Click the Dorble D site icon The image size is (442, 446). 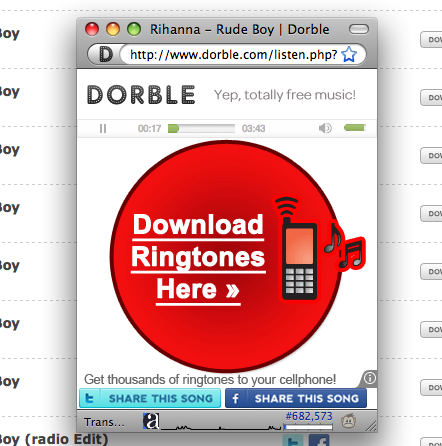click(106, 54)
